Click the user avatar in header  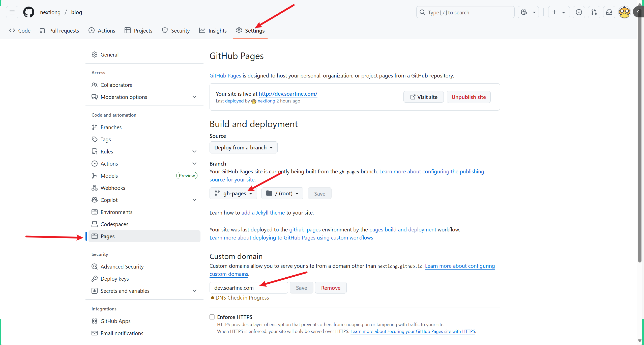coord(624,12)
